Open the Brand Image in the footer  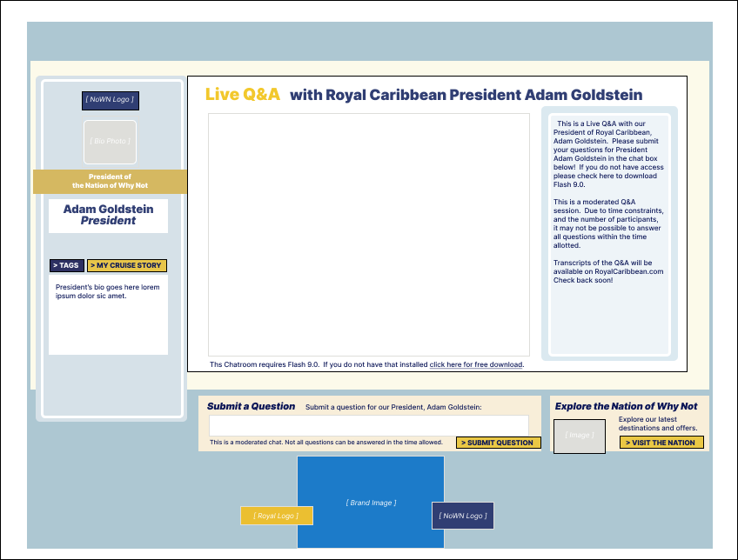(x=371, y=502)
